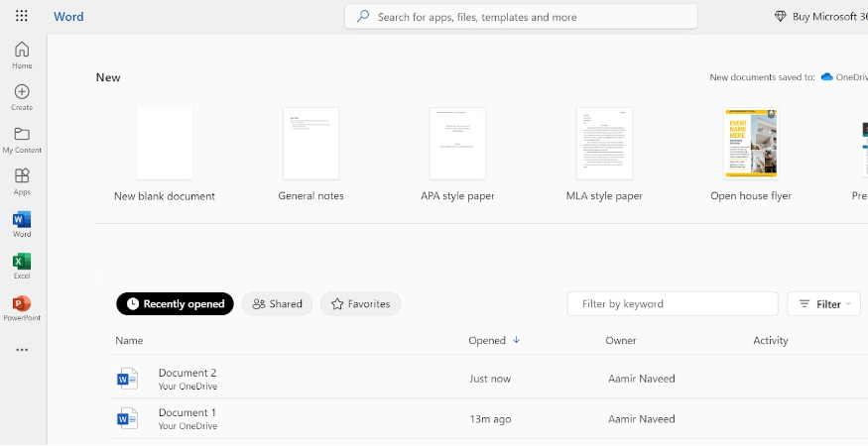Focus the search for apps and files box
Screen dimensions: 868x446
pos(521,17)
